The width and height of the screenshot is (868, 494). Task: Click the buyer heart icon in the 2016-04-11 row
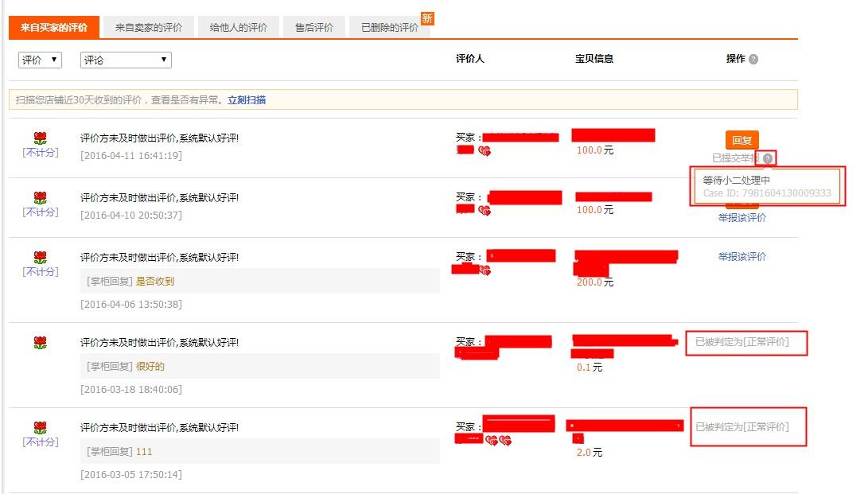485,150
